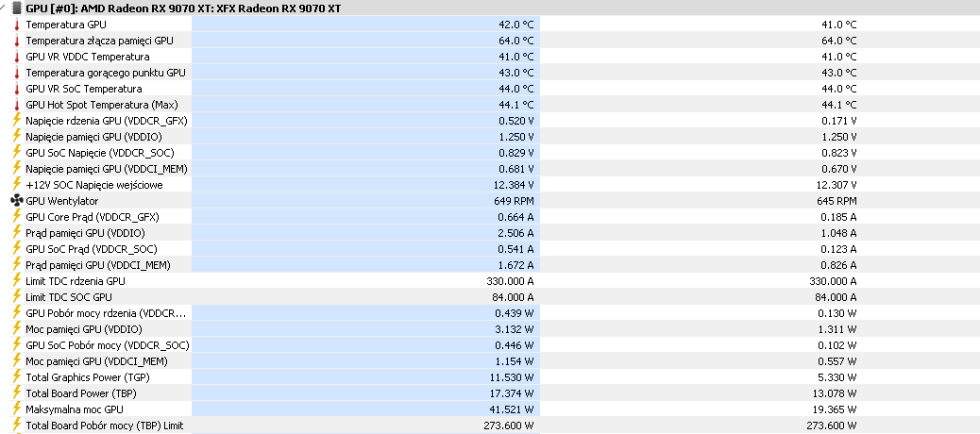Select GPU Hot Spot Temperatura (Max) label
Image resolution: width=980 pixels, height=434 pixels.
102,105
